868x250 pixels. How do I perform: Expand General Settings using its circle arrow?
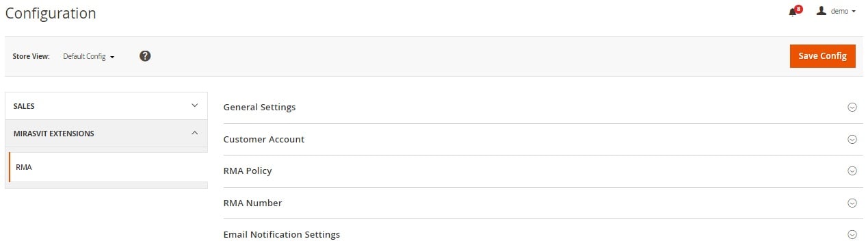(x=852, y=107)
